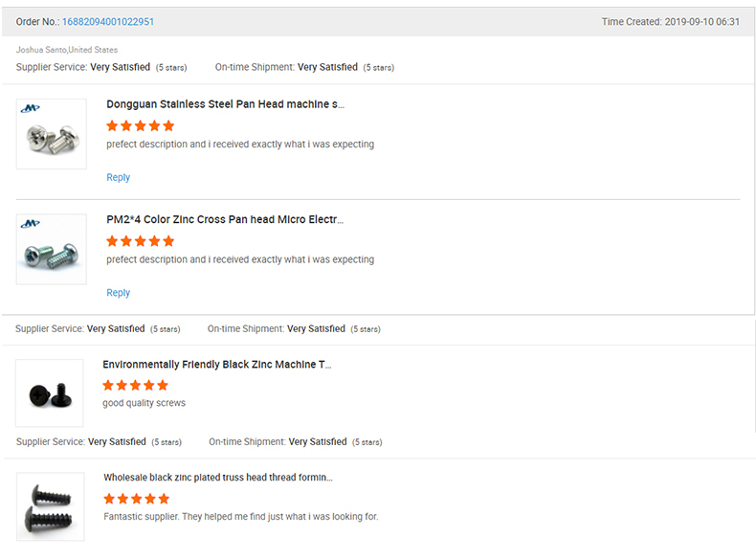
Task: Click star rating of PM2*4 Color Zinc review
Action: (141, 241)
